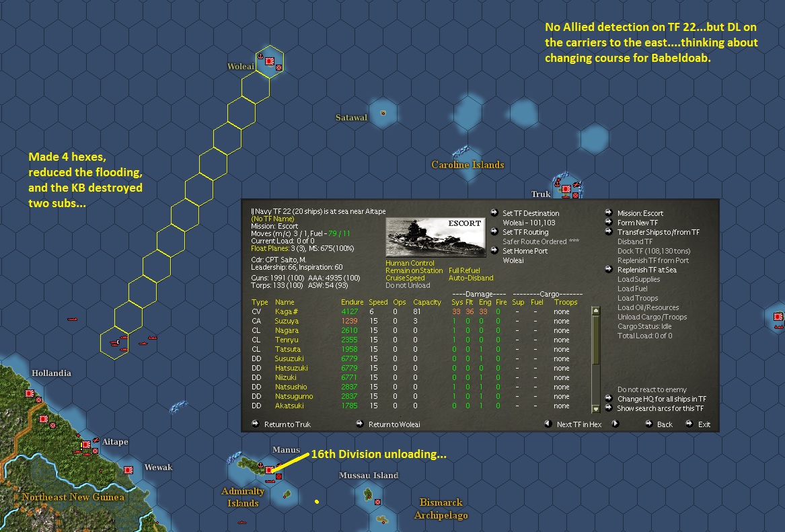Click the Load Fuel entry

click(x=632, y=289)
